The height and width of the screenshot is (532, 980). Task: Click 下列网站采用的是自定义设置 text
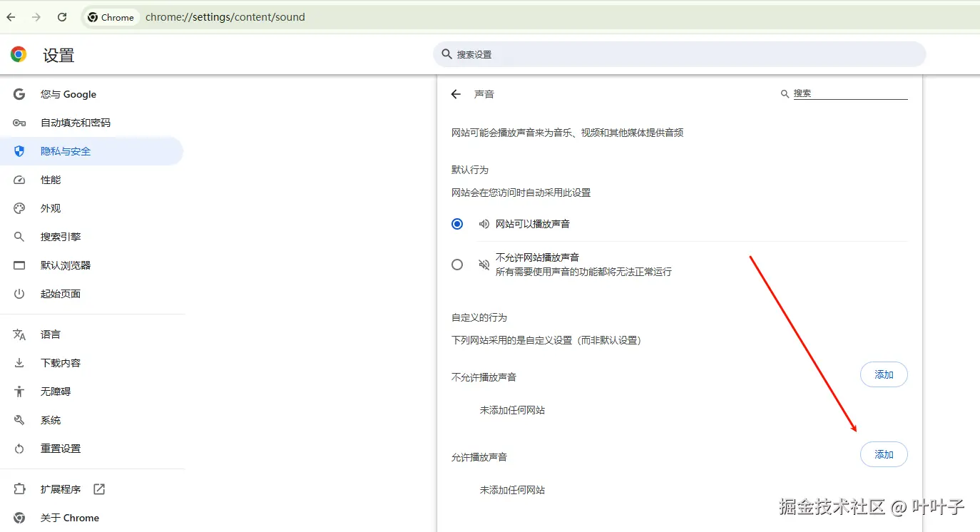click(x=546, y=340)
